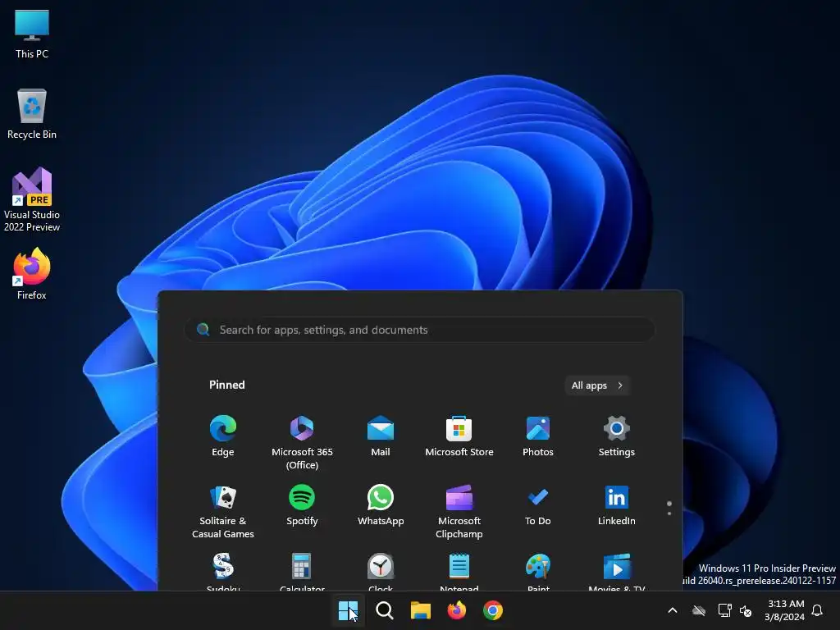Image resolution: width=840 pixels, height=630 pixels.
Task: Launch the Calculator app
Action: (302, 571)
